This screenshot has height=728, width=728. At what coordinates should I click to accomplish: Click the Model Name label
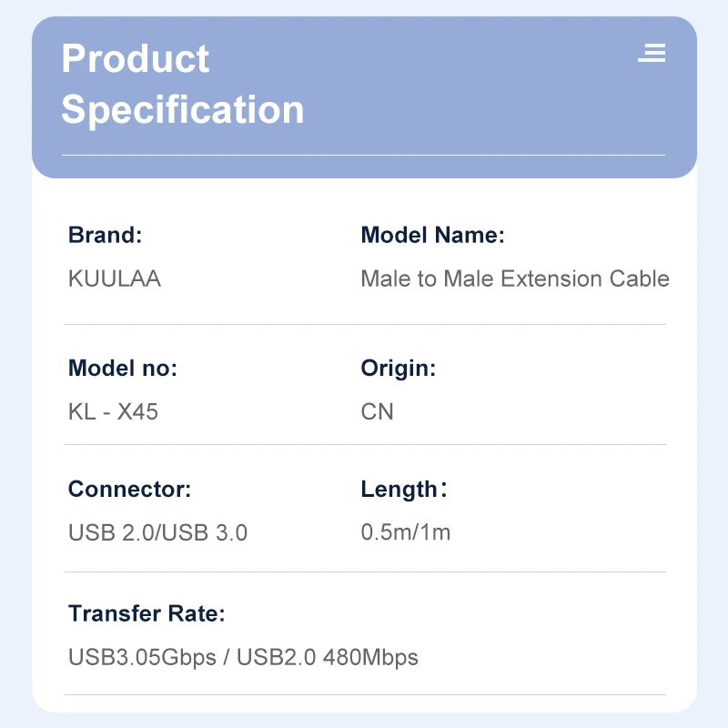(x=432, y=236)
